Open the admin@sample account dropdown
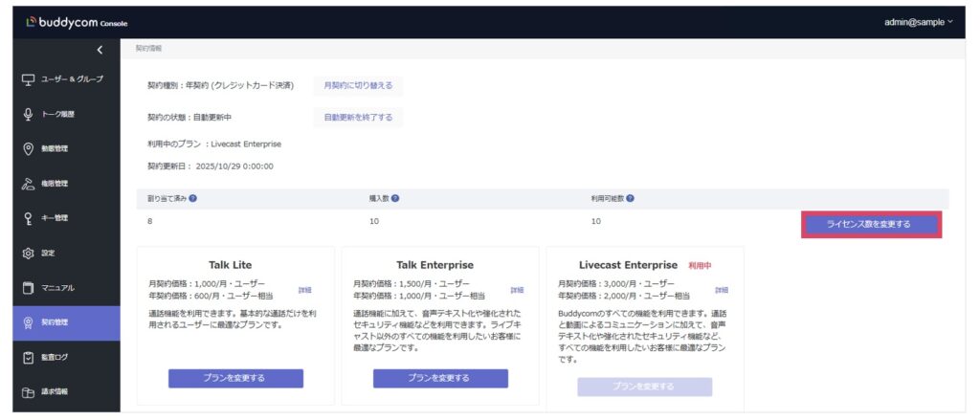The image size is (980, 420). [x=918, y=21]
